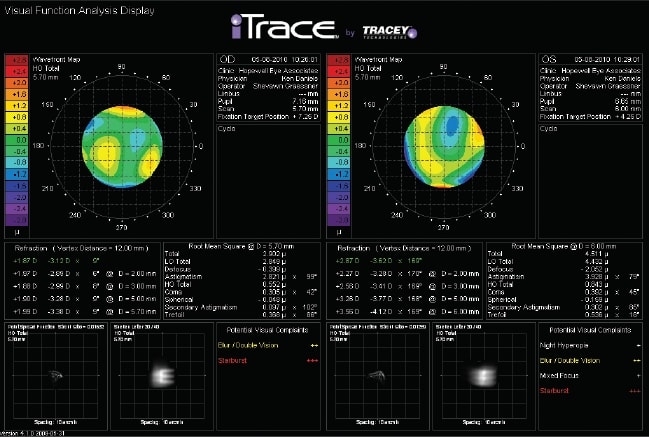The width and height of the screenshot is (649, 437).
Task: Click the OD Cyclo panel label
Action: 226,129
